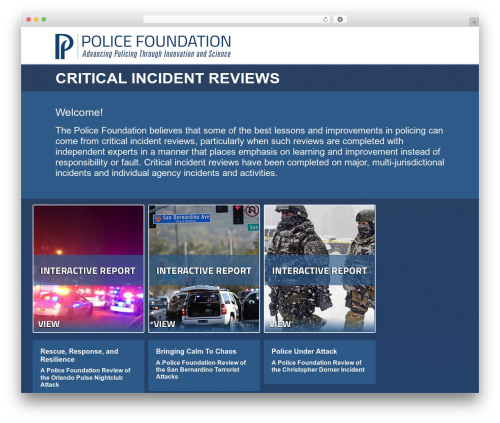Click "Christopher Dorner Incident" subtitle text
Image resolution: width=500 pixels, height=423 pixels.
323,370
